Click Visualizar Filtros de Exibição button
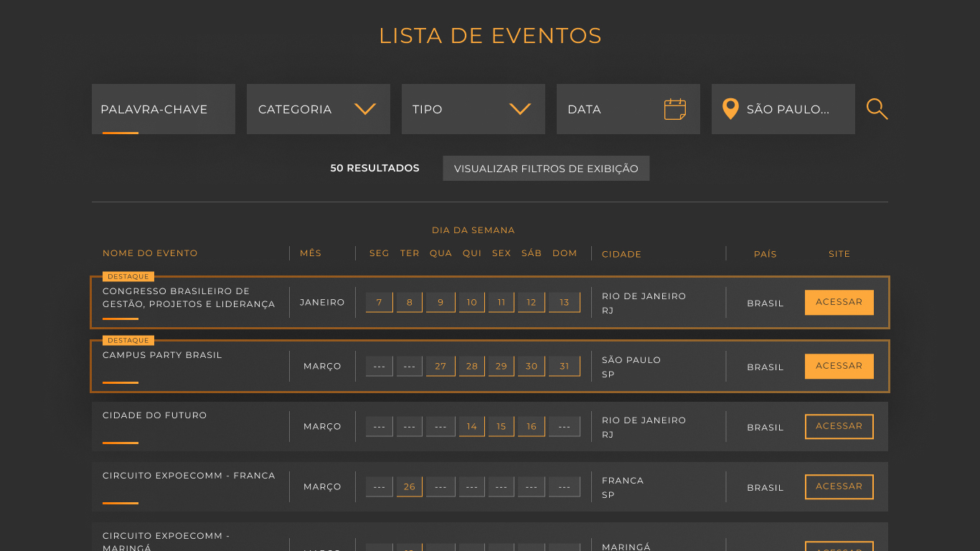Screen dimensions: 980x551 pos(546,169)
